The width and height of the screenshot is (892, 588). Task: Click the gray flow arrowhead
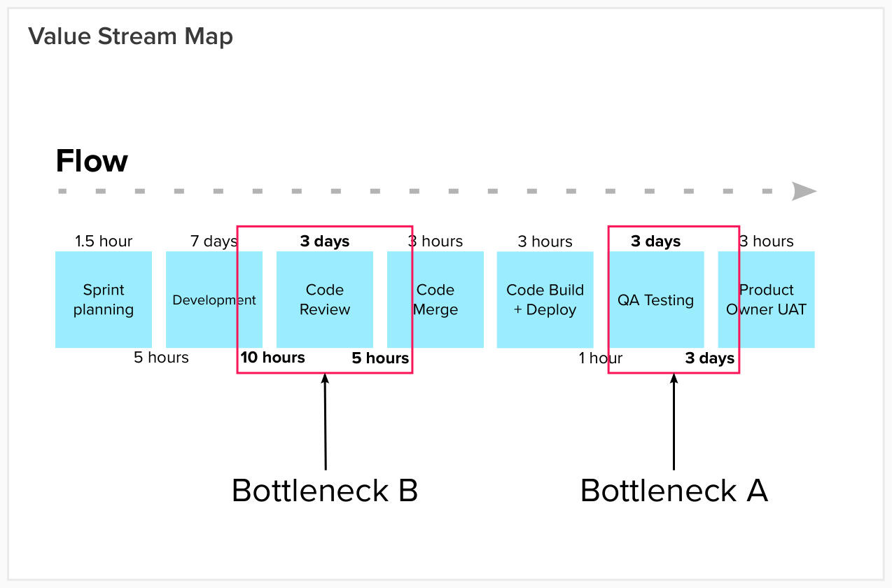tap(803, 191)
